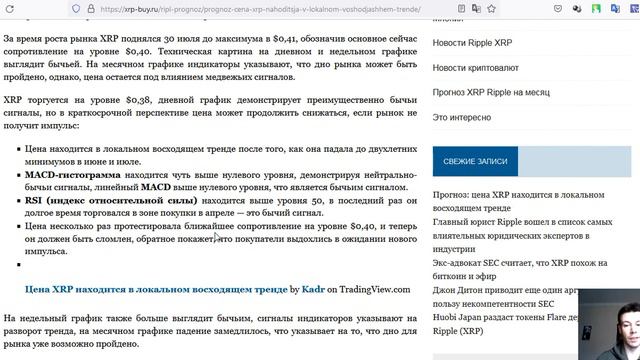Reload the page with the refresh icon
640x360 pixels.
point(9,9)
